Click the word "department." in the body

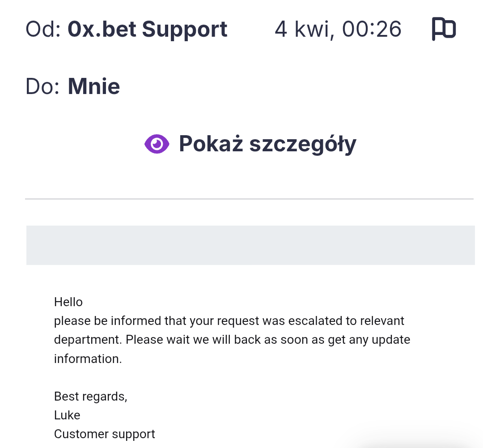(x=88, y=340)
